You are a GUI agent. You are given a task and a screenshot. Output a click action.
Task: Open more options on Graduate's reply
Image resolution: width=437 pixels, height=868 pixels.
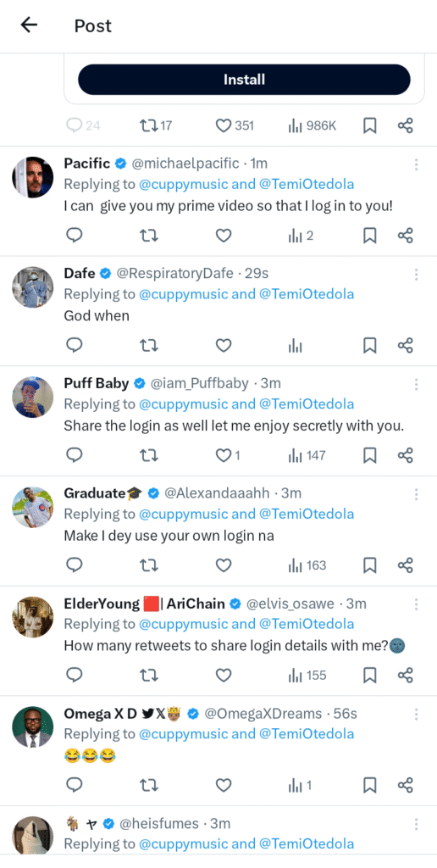click(416, 494)
